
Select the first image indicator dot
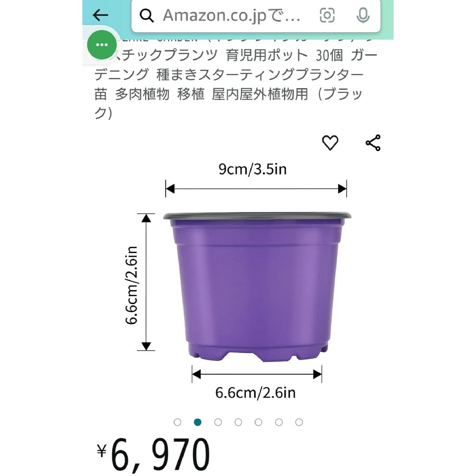click(177, 422)
